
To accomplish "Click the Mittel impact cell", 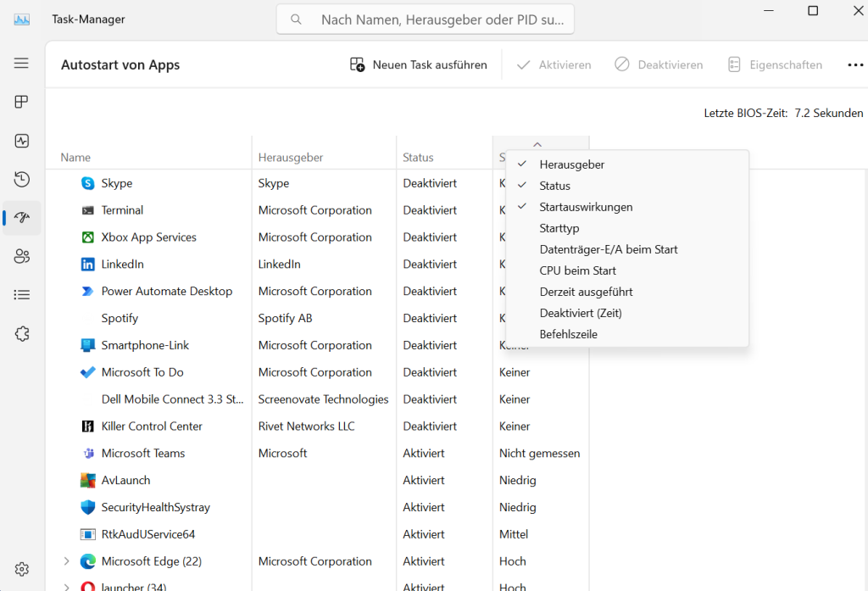I will (x=514, y=534).
